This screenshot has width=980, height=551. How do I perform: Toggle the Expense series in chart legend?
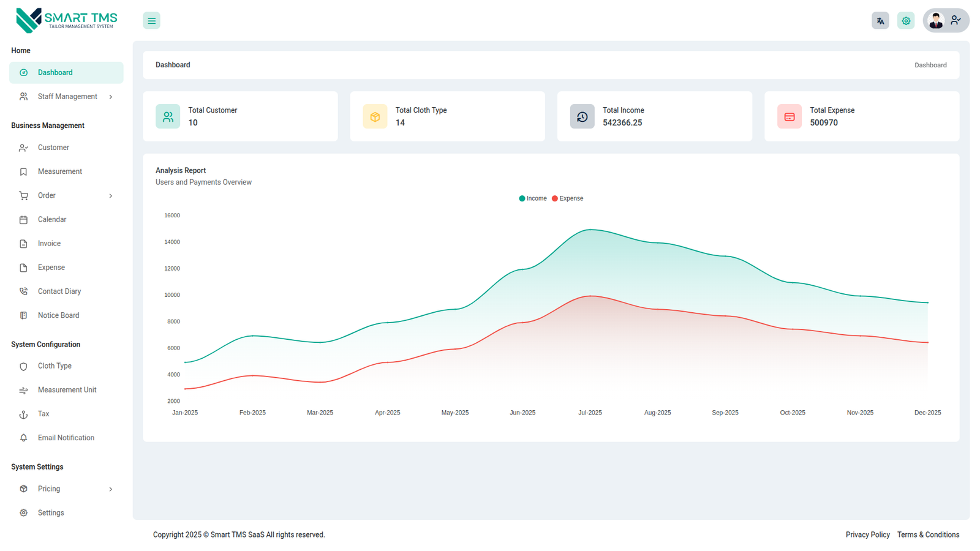568,198
